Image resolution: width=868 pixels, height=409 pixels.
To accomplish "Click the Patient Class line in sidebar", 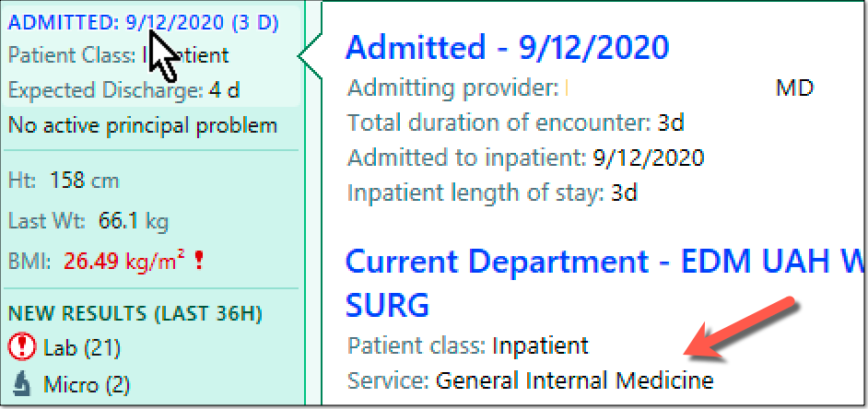I will (x=119, y=55).
